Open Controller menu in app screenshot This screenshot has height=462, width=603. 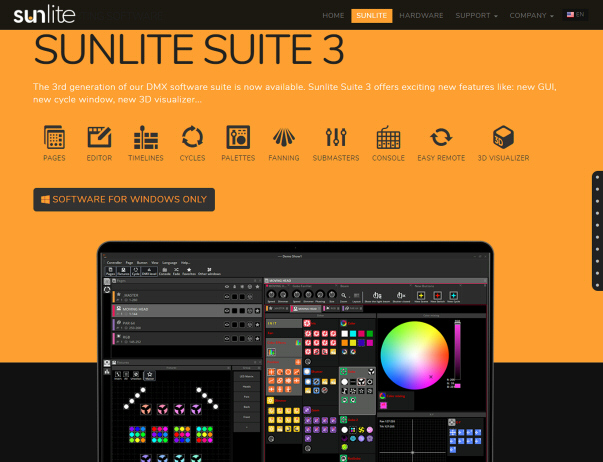click(114, 262)
